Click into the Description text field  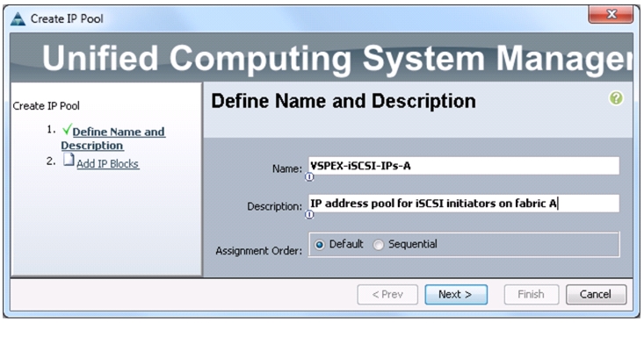[x=464, y=204]
